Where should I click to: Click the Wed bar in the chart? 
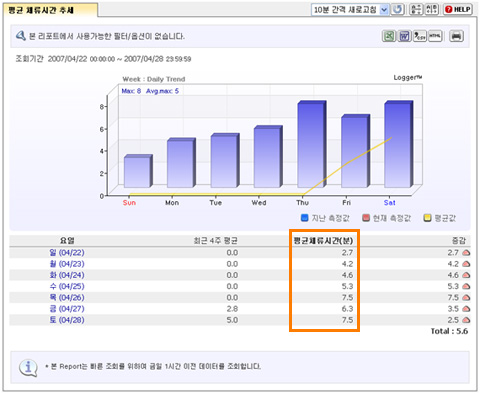click(268, 157)
